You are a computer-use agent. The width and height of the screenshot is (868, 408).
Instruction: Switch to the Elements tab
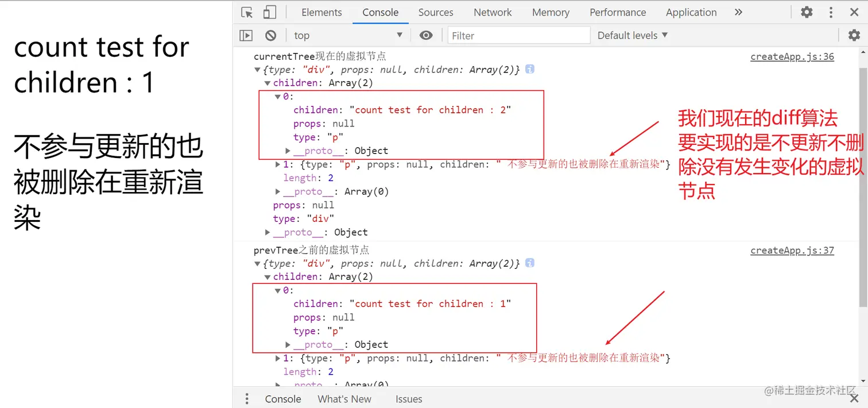point(321,12)
